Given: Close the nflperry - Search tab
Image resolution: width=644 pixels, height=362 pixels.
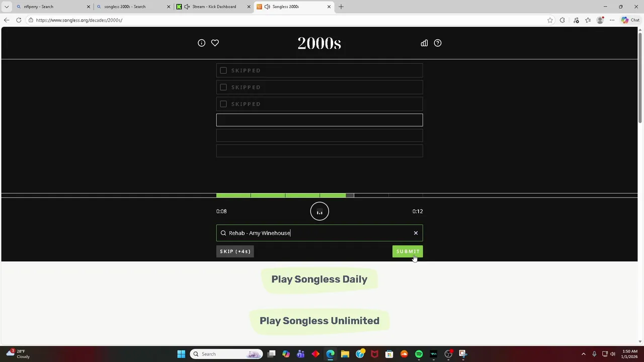Looking at the screenshot, I should point(89,7).
